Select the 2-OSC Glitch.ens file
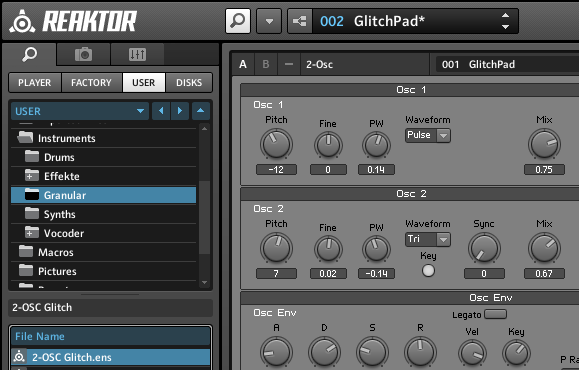 pyautogui.click(x=110, y=357)
